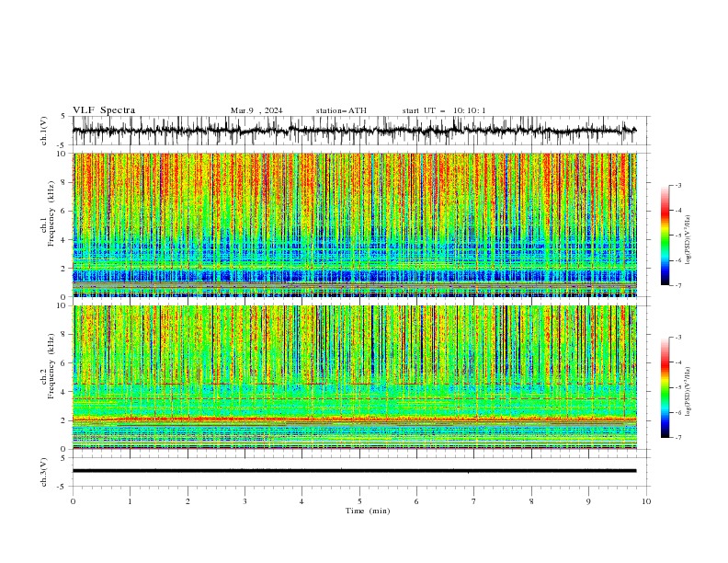Click the ch.2 color bar log(PSD) label
728x563 pixels.
(688, 391)
